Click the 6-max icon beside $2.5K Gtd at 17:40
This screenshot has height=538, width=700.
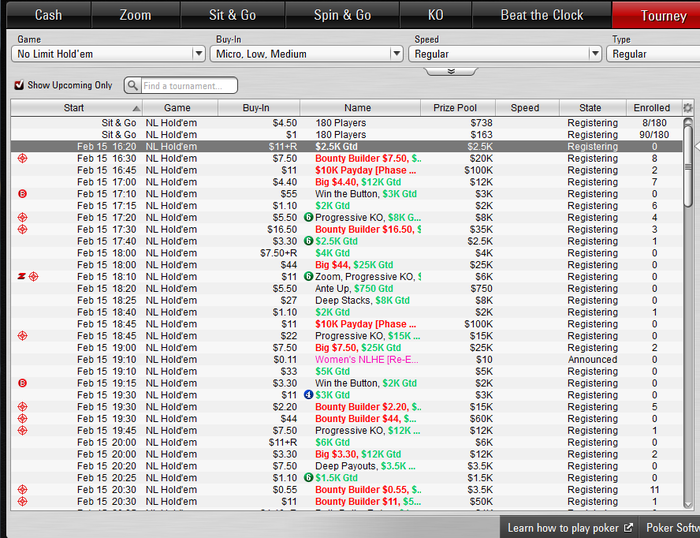click(308, 241)
